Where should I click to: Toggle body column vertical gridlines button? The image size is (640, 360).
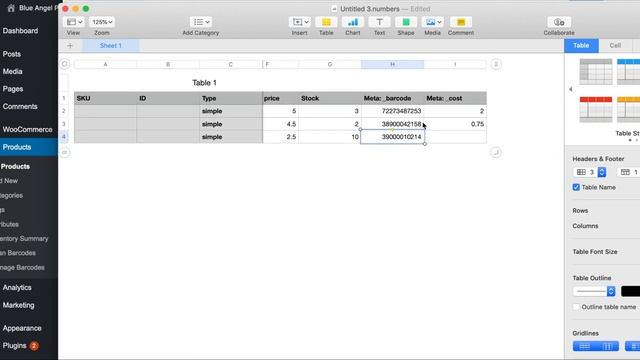(x=607, y=347)
